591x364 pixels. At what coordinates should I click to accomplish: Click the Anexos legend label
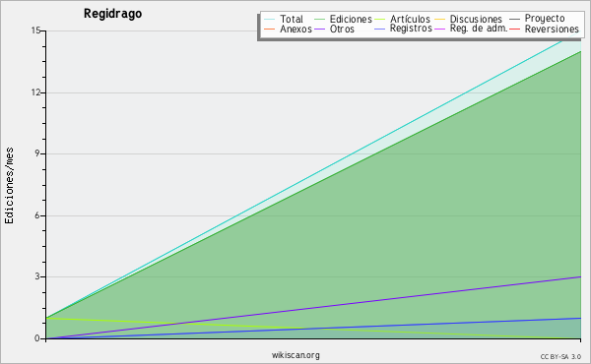(x=295, y=29)
